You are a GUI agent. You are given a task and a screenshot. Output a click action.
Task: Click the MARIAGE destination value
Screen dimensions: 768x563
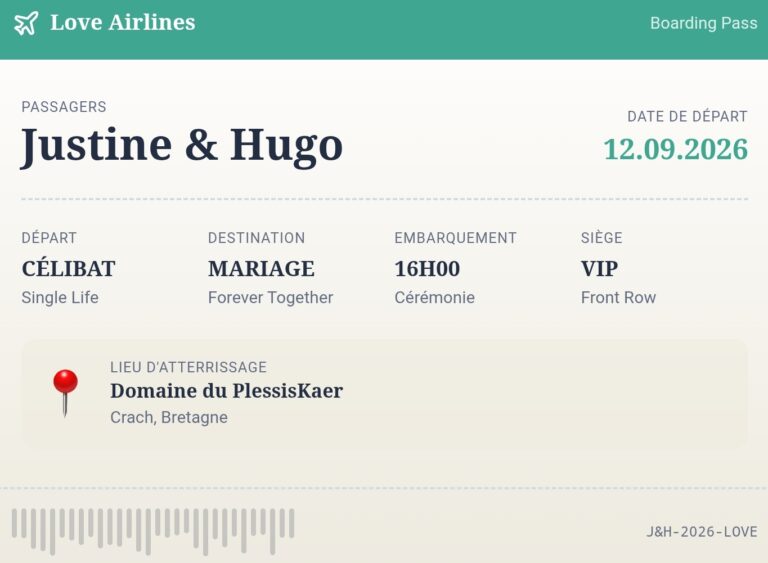click(x=261, y=268)
